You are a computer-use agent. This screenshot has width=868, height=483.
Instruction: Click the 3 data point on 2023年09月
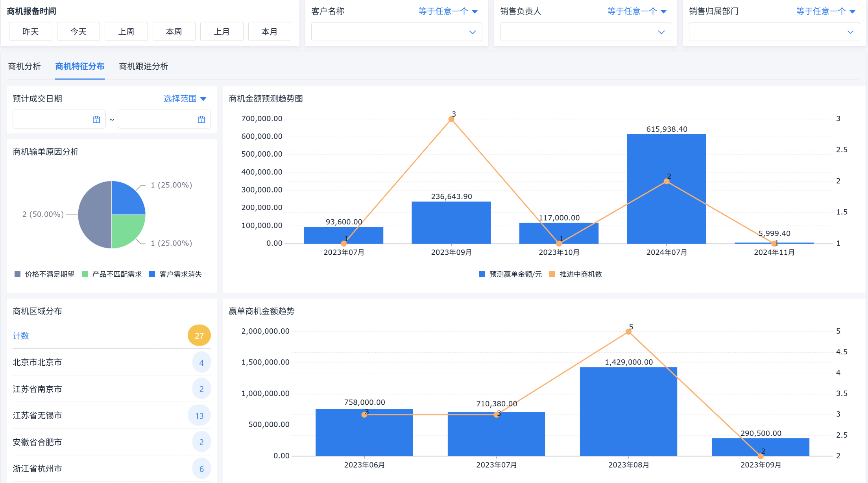click(x=451, y=119)
